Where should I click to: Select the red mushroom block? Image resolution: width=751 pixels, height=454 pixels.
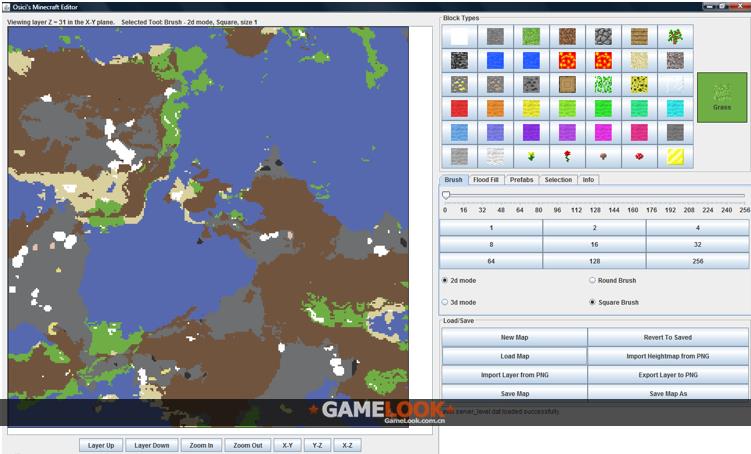pos(639,157)
